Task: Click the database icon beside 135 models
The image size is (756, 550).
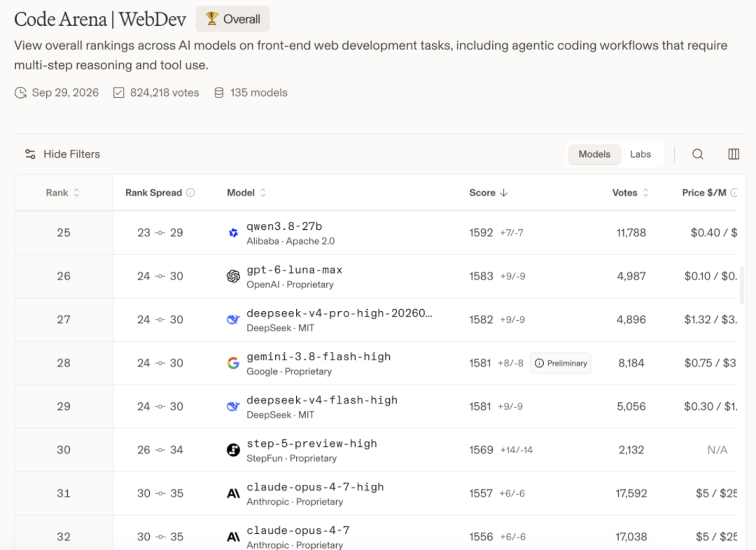Action: tap(219, 93)
